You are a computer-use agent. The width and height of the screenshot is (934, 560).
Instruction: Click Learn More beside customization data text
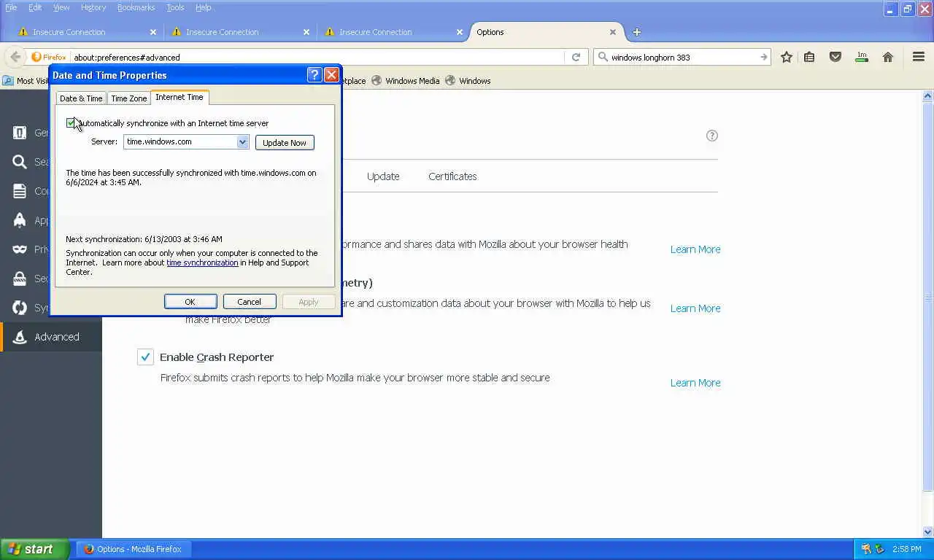(x=695, y=308)
